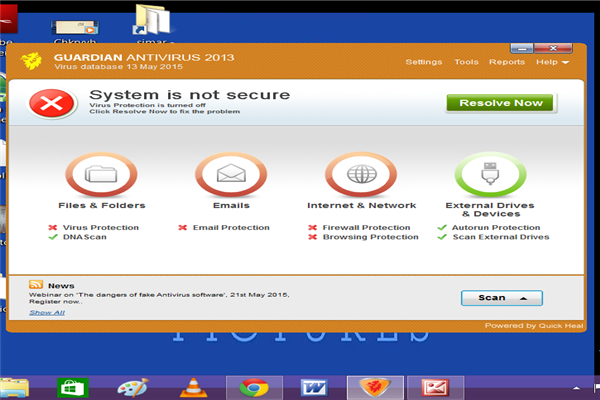This screenshot has width=600, height=400.
Task: Click the Autorun Protection status text
Action: [496, 227]
